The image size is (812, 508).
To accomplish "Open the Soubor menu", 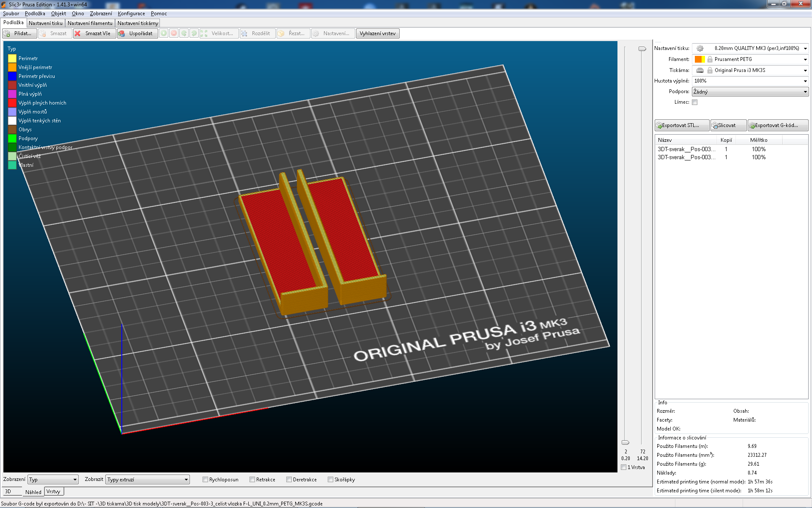I will (x=11, y=14).
